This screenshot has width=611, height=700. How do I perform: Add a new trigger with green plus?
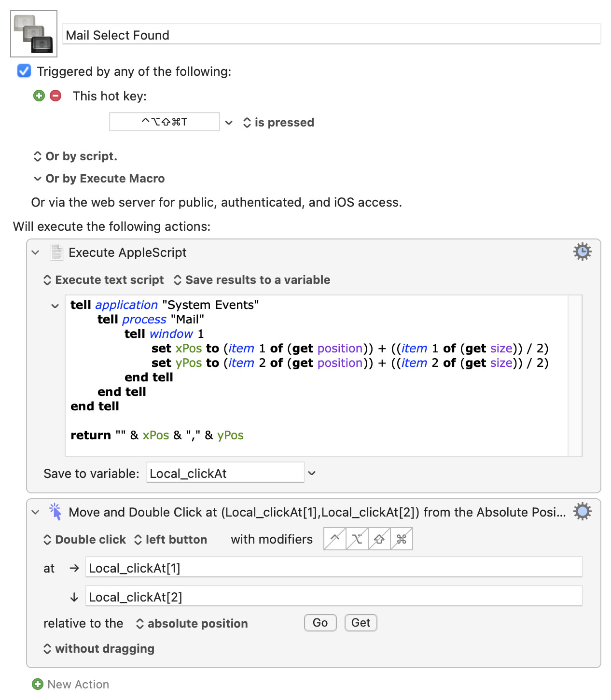click(39, 96)
